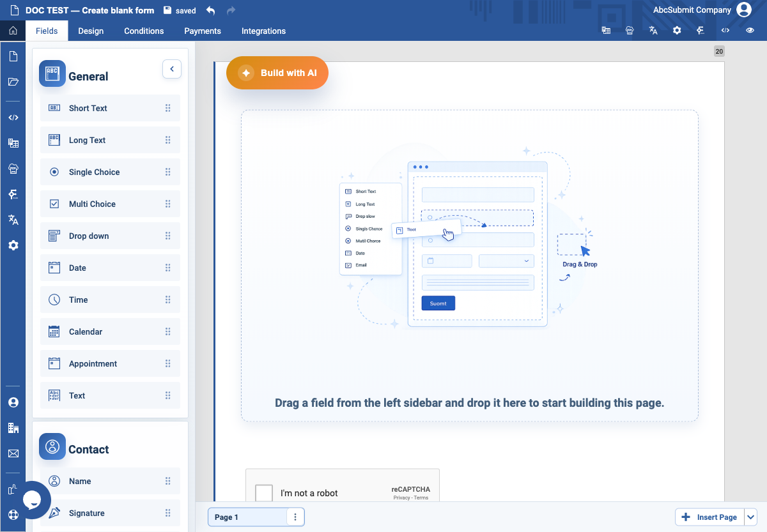
Task: Check the I'm not a robot box
Action: [264, 493]
